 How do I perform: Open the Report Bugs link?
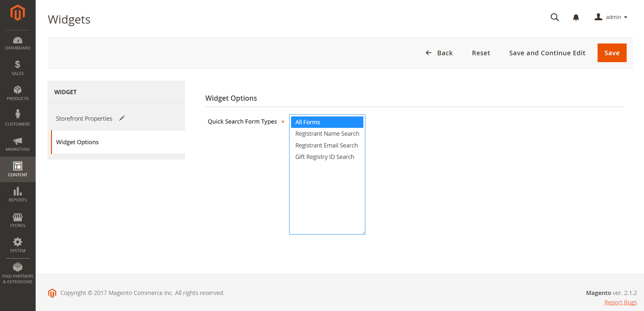pos(620,302)
